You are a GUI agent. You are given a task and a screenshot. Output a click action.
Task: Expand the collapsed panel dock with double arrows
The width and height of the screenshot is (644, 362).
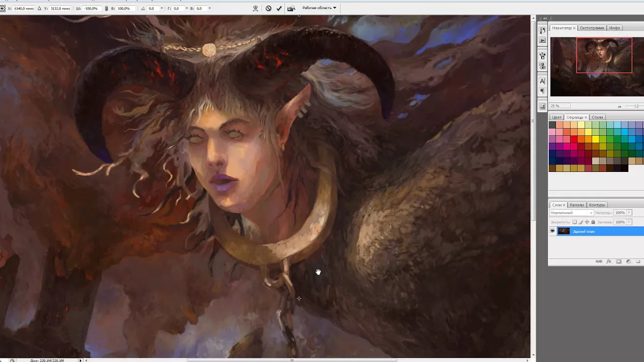[x=544, y=19]
